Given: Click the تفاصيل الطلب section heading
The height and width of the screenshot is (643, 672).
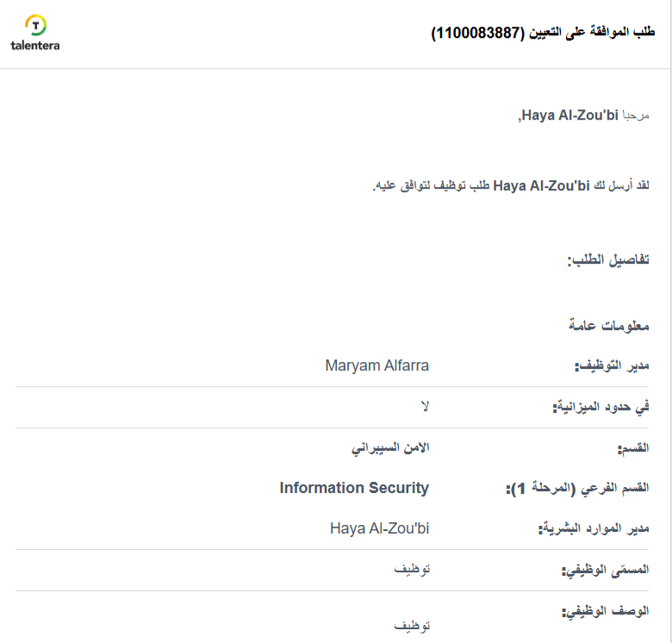Looking at the screenshot, I should click(x=607, y=260).
